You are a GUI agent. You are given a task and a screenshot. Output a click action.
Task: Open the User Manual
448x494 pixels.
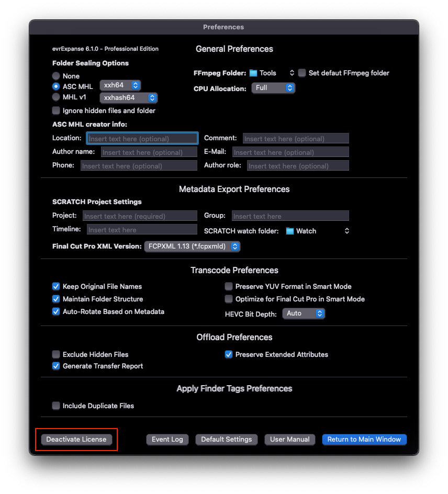tap(290, 440)
